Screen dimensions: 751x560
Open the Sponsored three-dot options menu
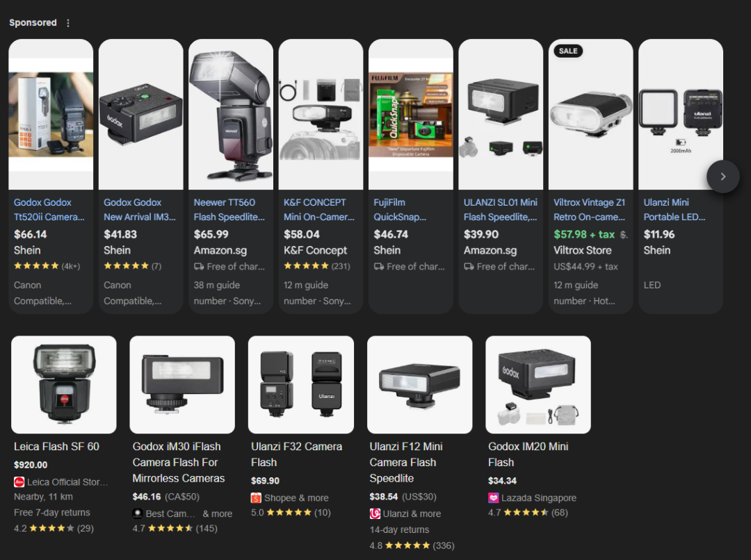coord(68,23)
